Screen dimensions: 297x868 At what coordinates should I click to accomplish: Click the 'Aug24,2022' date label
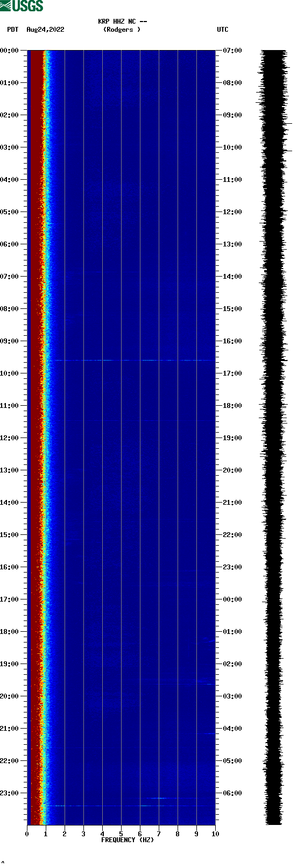[45, 30]
